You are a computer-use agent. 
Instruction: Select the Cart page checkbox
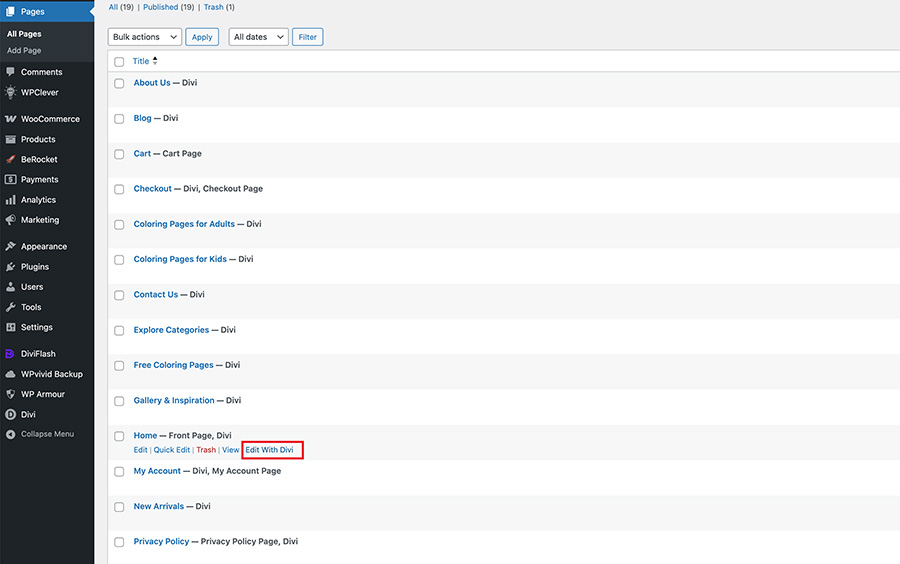click(x=119, y=154)
